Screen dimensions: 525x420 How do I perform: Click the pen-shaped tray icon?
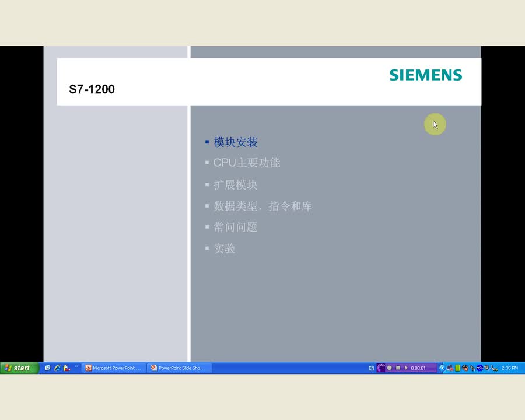click(473, 368)
